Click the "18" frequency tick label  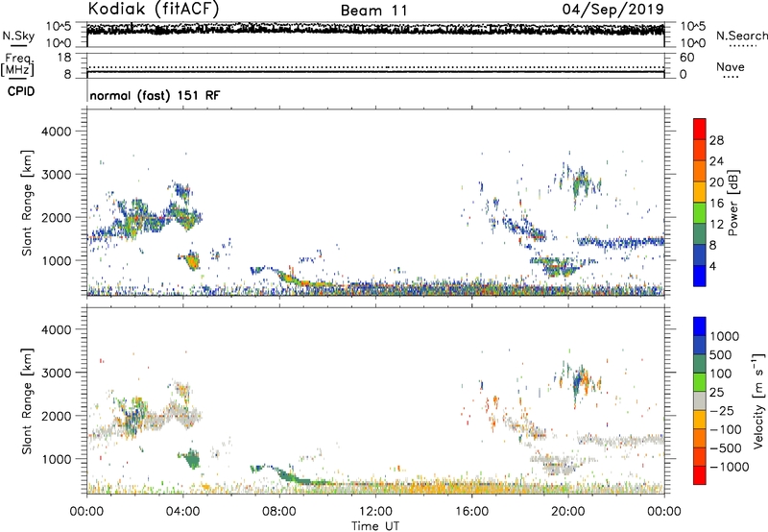tap(64, 58)
